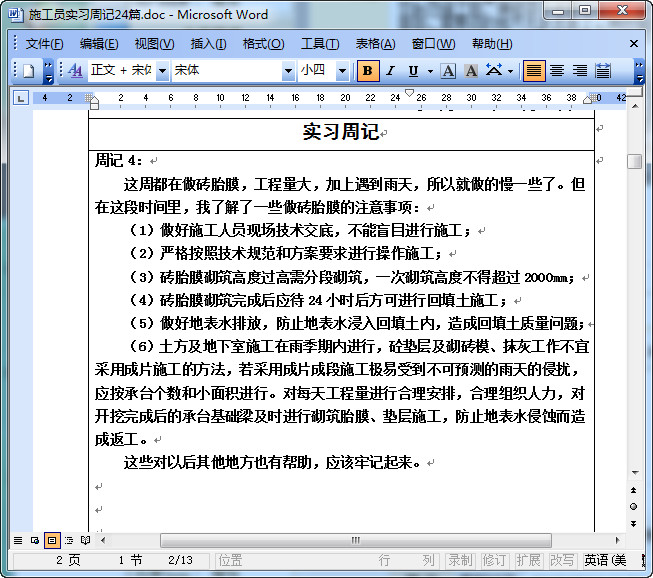The image size is (653, 578).
Task: Toggle Italic formatting
Action: click(390, 71)
